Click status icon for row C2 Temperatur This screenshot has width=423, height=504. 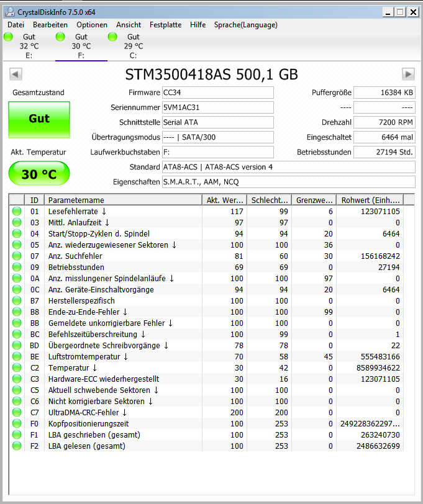coord(17,367)
